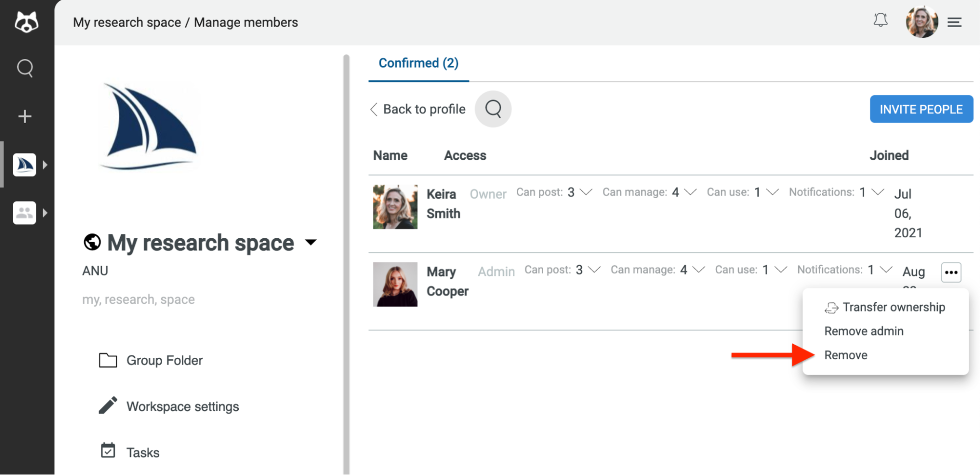The image size is (980, 475).
Task: Click the INVITE PEOPLE button
Action: 921,109
